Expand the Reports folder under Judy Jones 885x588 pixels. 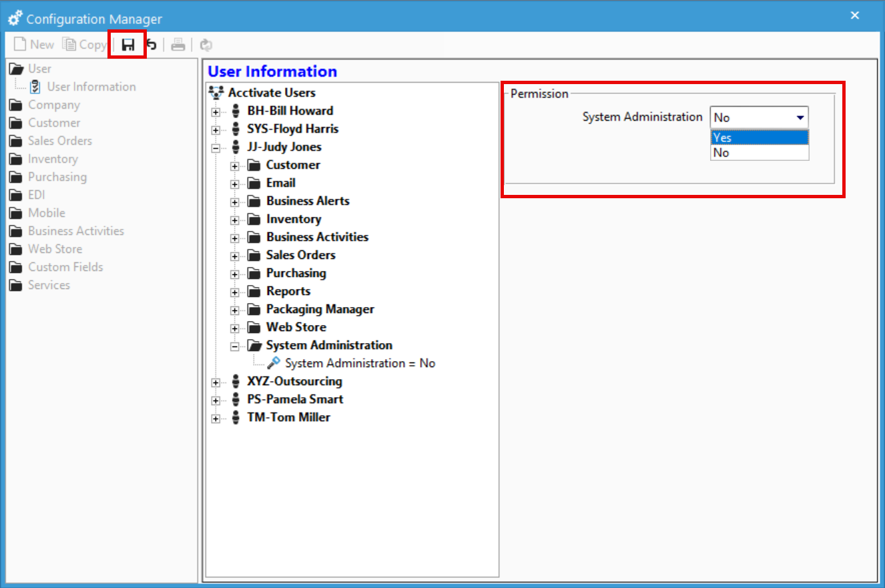(234, 291)
